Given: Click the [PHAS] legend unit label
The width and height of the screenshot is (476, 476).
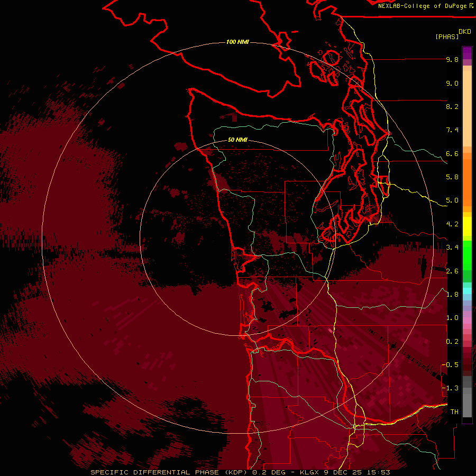Looking at the screenshot, I should 447,36.
